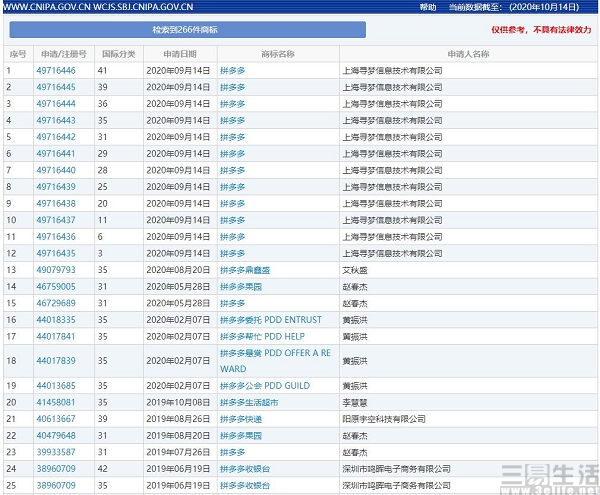Open 38960709 link in row 24
This screenshot has width=600, height=495.
(x=56, y=469)
